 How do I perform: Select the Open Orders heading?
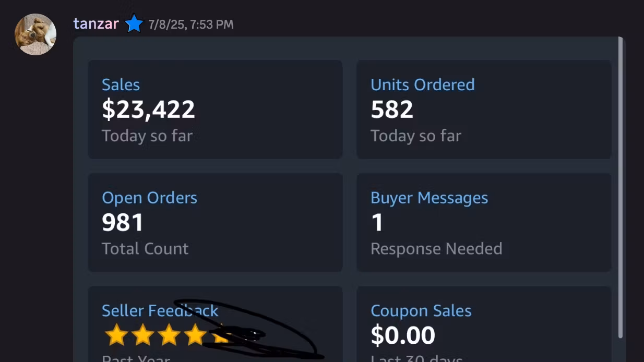click(x=149, y=198)
